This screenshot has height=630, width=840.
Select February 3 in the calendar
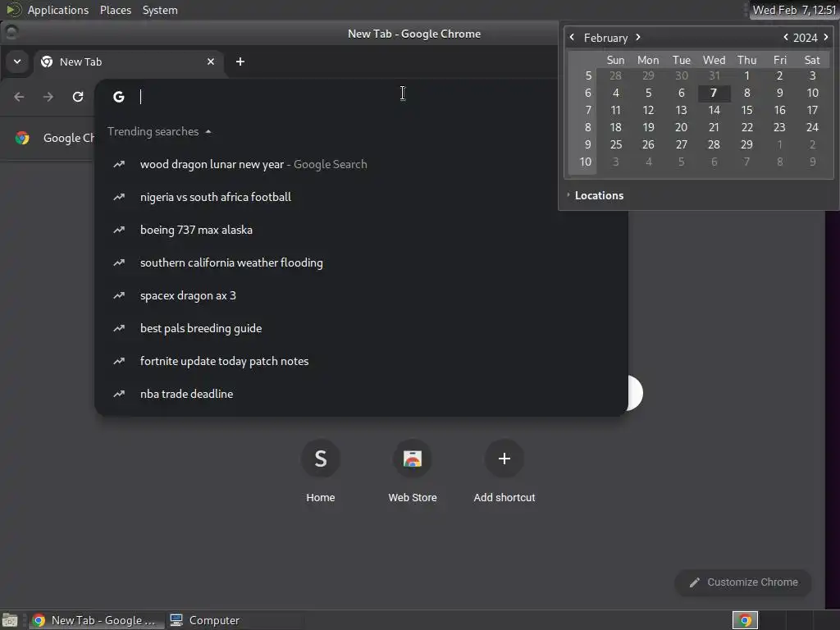(812, 76)
